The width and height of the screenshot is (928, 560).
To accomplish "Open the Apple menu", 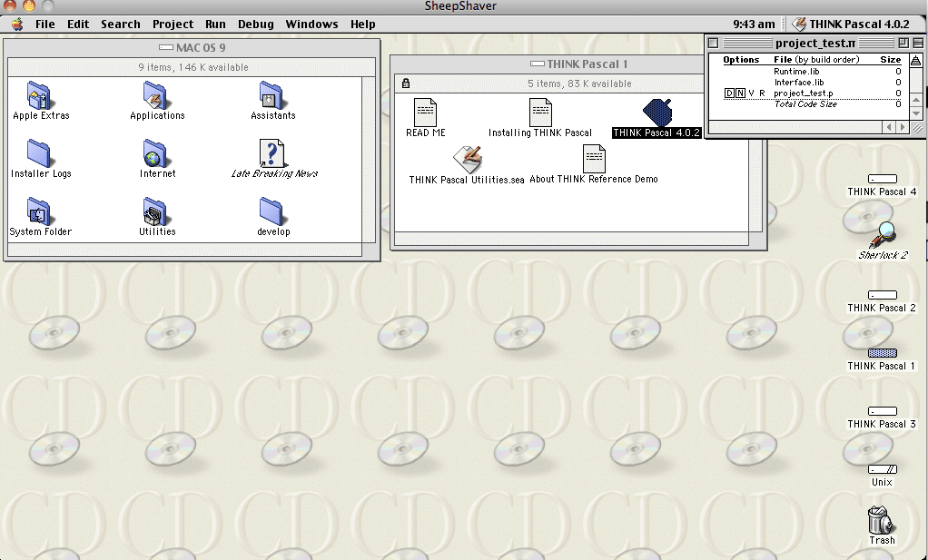I will tap(18, 25).
